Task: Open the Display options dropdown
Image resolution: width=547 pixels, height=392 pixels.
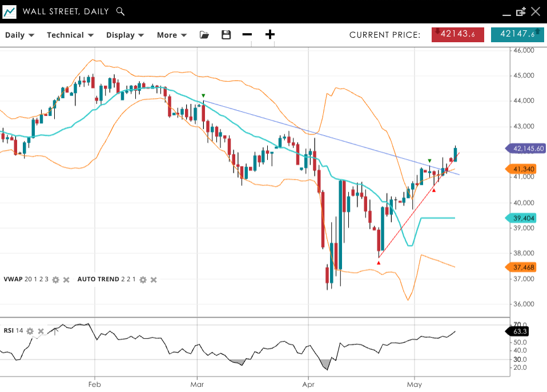Action: coord(124,35)
